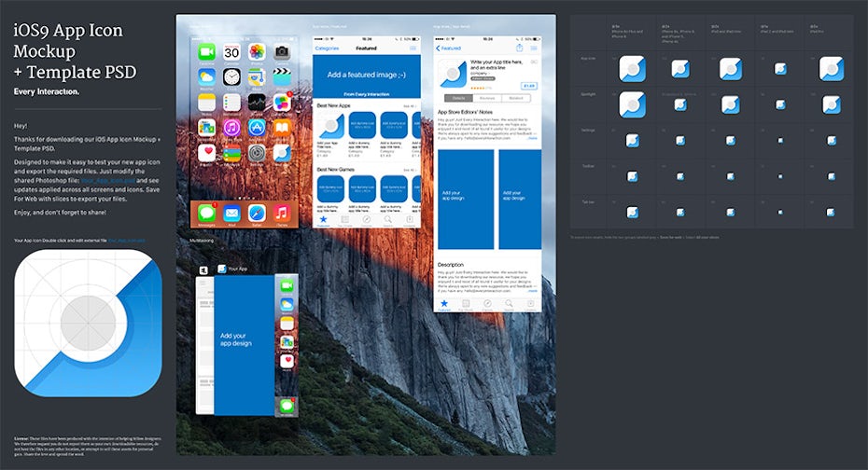Open the Mail app in the dock
This screenshot has height=470, width=868.
pos(231,213)
